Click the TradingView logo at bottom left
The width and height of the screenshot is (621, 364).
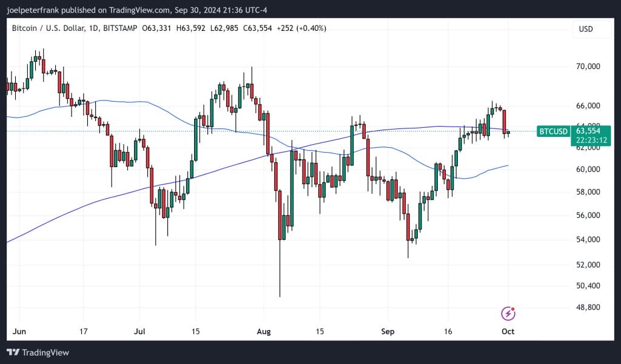(x=38, y=352)
